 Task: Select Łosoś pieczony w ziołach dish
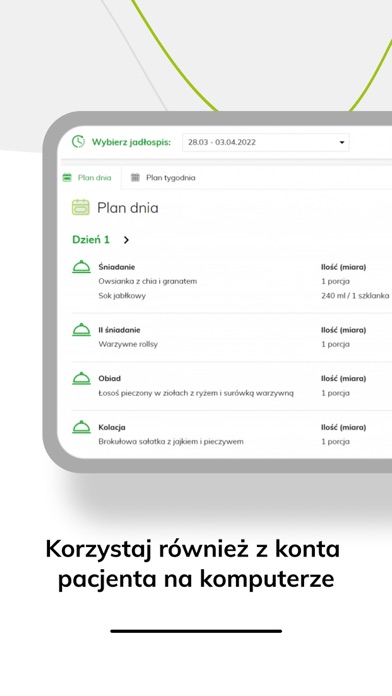point(196,393)
